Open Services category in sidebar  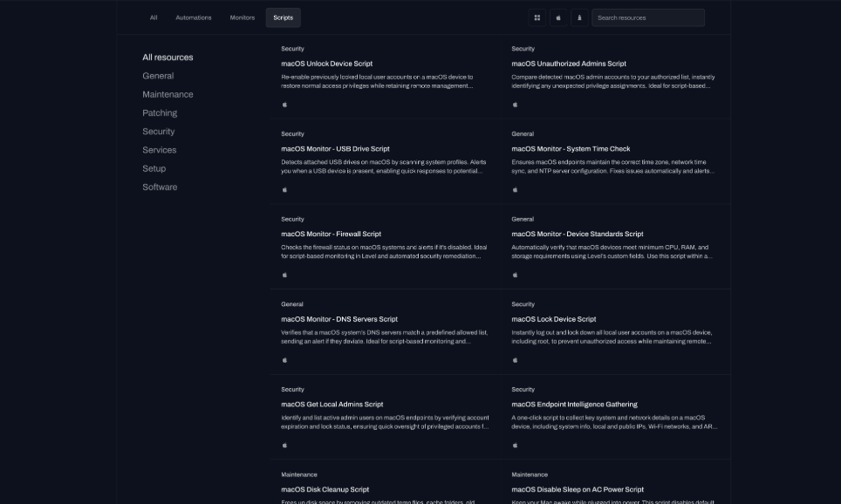click(160, 150)
